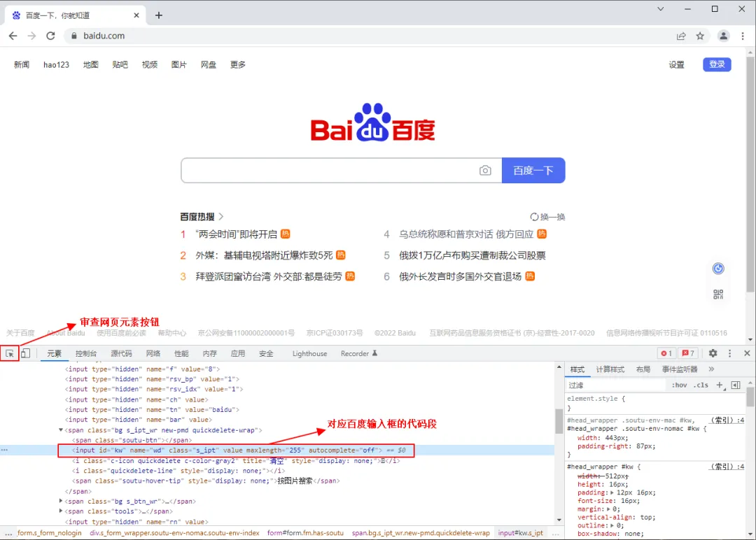The height and width of the screenshot is (540, 756).
Task: Expand margin shorthand triangle in styles
Action: (608, 509)
